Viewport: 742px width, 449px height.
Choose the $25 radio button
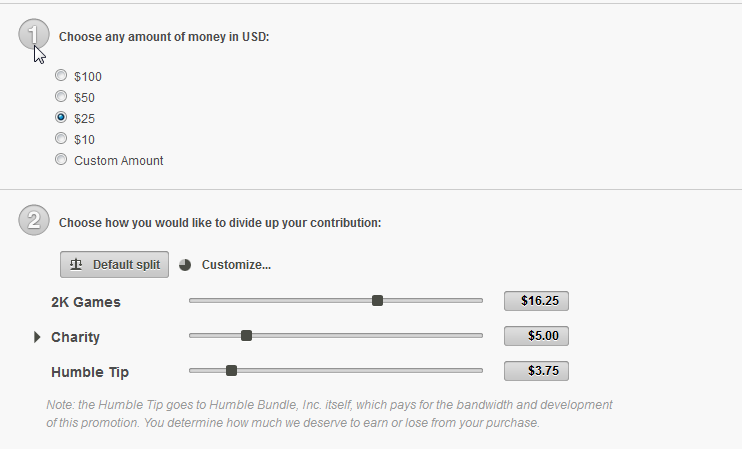(62, 118)
